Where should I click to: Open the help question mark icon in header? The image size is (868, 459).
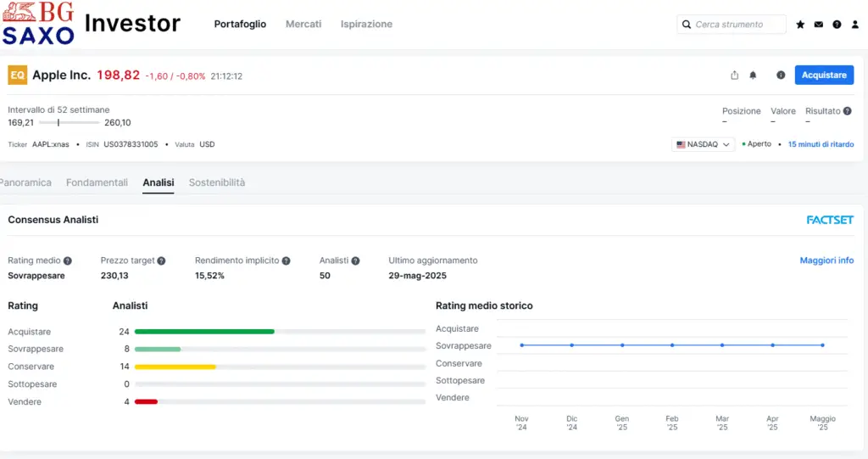point(837,25)
